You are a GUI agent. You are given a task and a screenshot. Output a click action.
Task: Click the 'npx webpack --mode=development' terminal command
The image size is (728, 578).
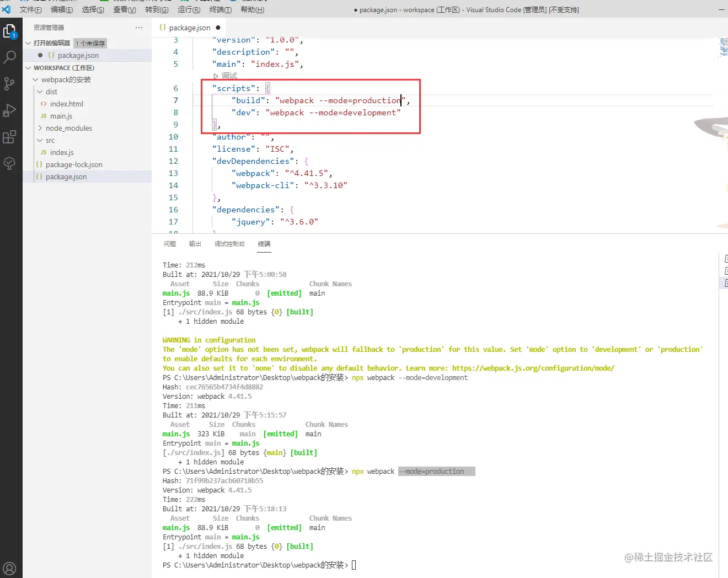410,378
